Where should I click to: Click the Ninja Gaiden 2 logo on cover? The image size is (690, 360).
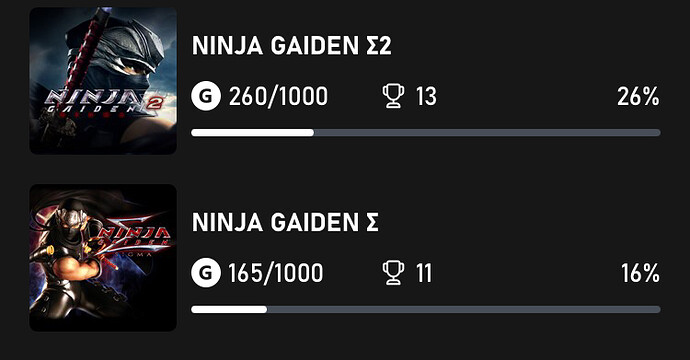pyautogui.click(x=105, y=103)
